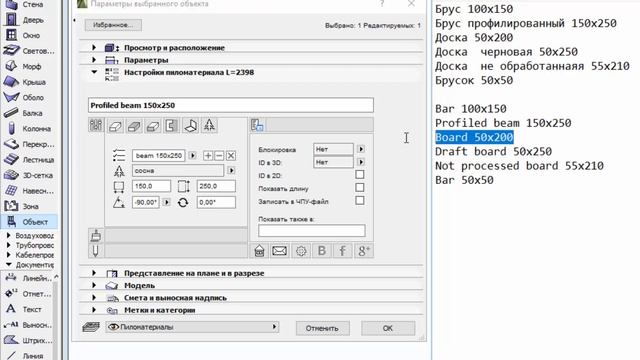640x360 pixels.
Task: Toggle the 'ID в 2D' checkbox
Action: tap(360, 175)
